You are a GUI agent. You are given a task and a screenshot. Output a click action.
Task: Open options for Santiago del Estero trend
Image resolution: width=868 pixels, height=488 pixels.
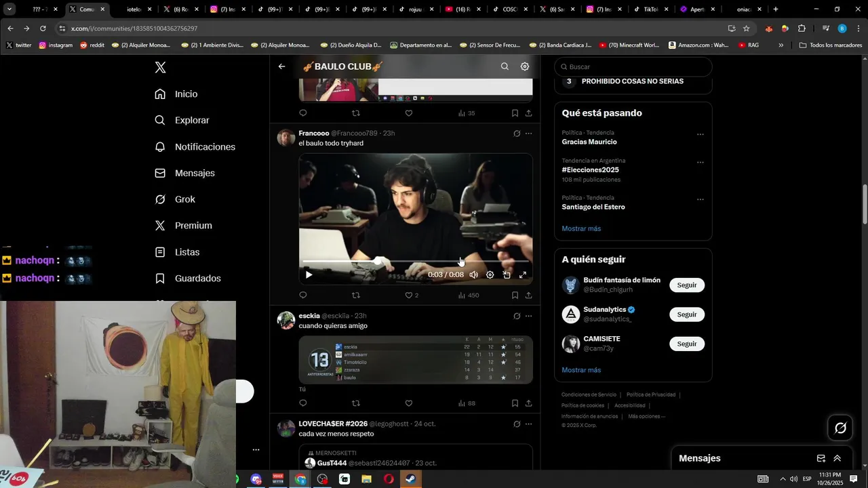tap(701, 200)
